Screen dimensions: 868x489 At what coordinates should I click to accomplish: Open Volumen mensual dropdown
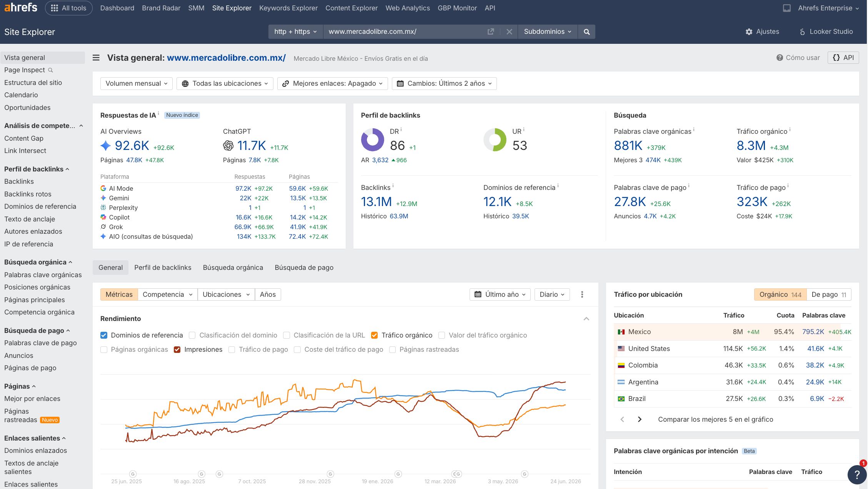pyautogui.click(x=136, y=83)
